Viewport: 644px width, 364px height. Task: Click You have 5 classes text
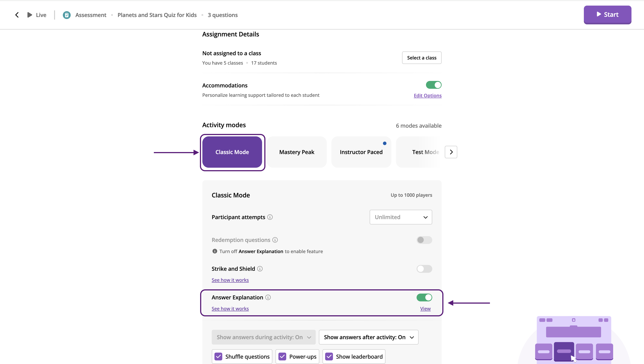coord(222,63)
